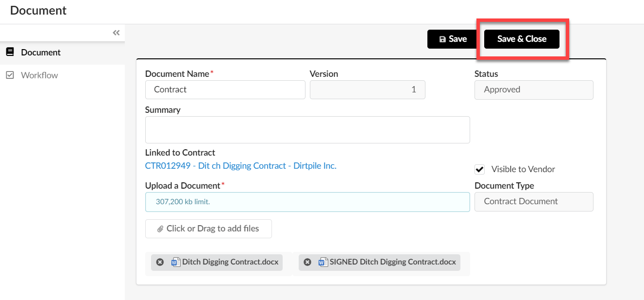Remove the SIGNED Ditch Digging Contract.docx attachment
This screenshot has height=300, width=644.
[x=307, y=262]
